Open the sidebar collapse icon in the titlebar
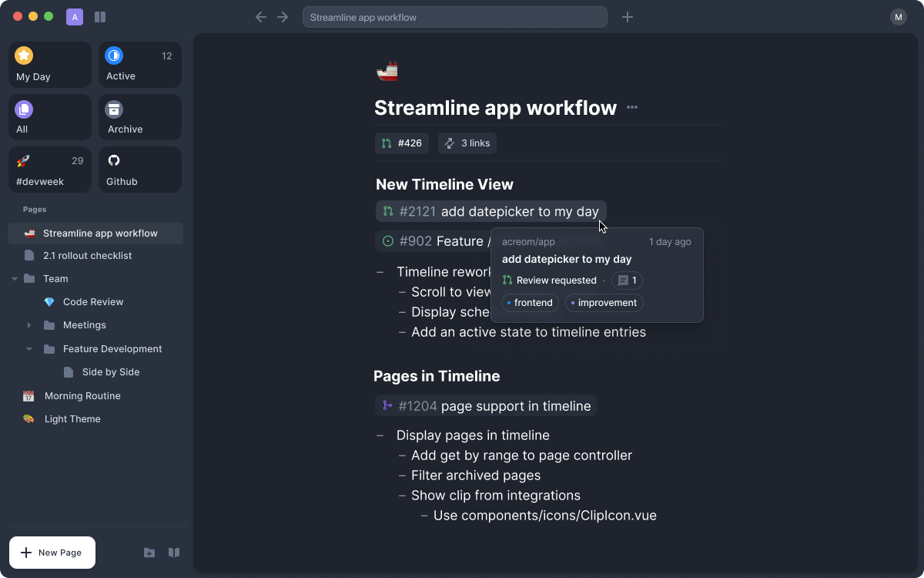This screenshot has width=924, height=578. coord(100,16)
